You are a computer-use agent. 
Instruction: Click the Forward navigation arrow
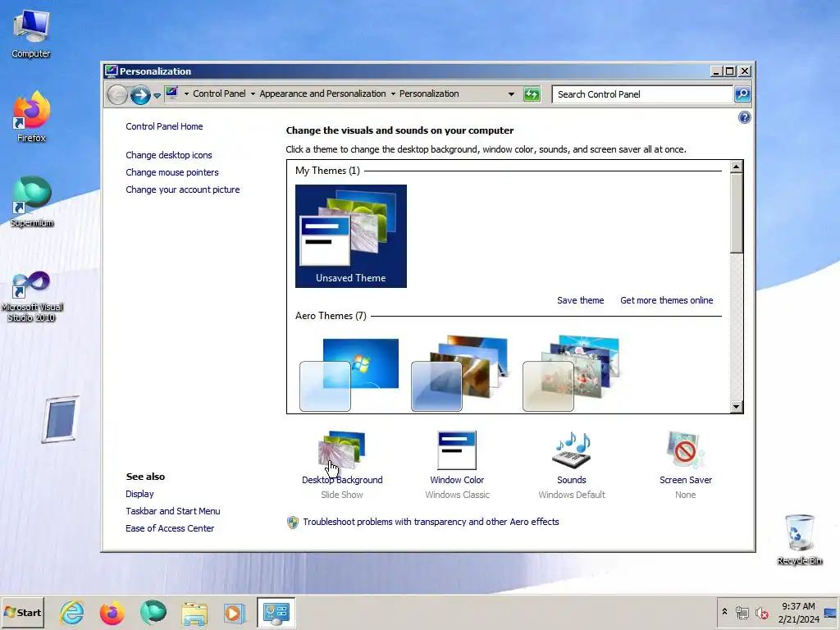coord(140,95)
